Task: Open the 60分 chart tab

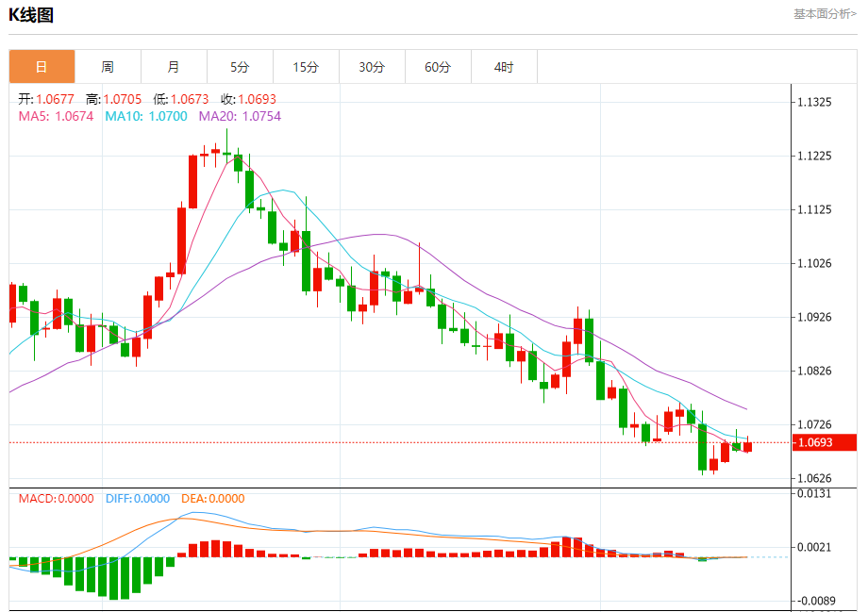Action: tap(438, 67)
